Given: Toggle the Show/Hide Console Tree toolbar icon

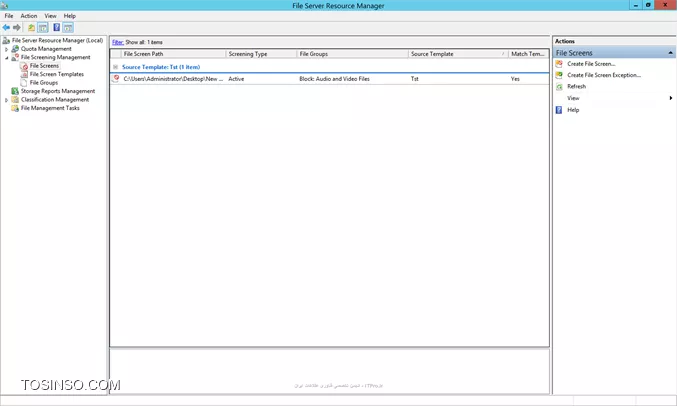Looking at the screenshot, I should tap(43, 28).
